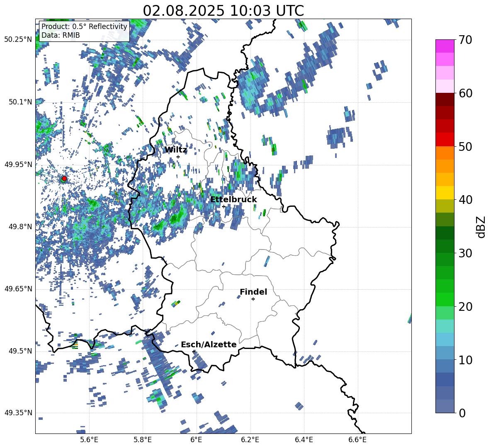Click the bright red 50 dBZ colorbar segment
491x448 pixels.
[445, 140]
